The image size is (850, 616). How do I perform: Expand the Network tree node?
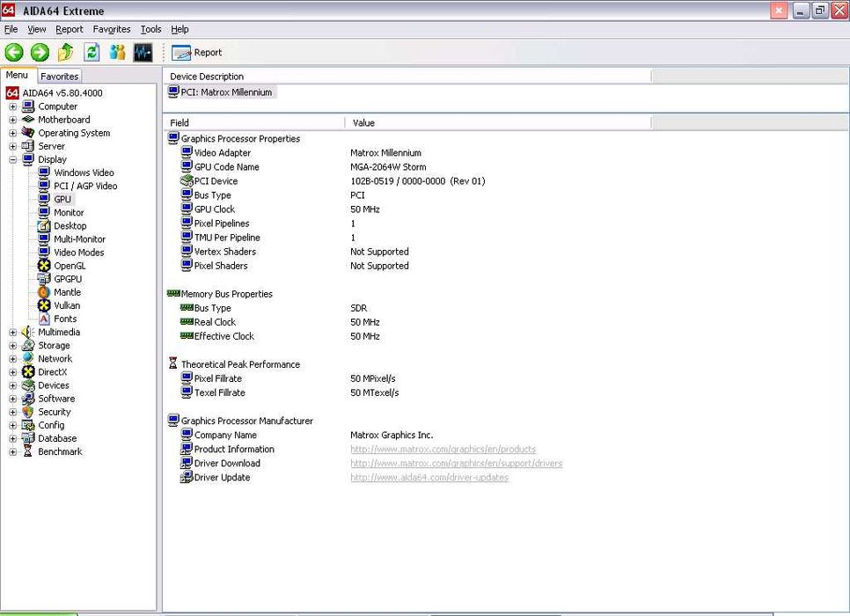coord(12,359)
